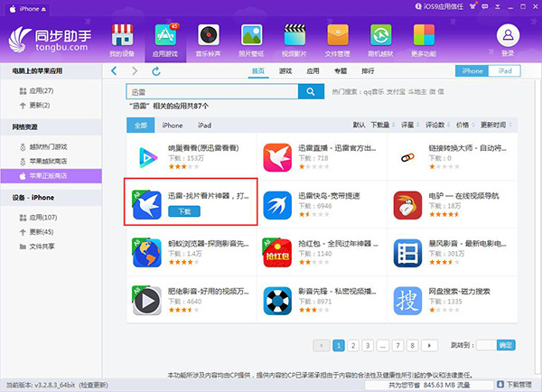
Task: Open 蚂蚁浏览器 globe app icon
Action: click(147, 253)
